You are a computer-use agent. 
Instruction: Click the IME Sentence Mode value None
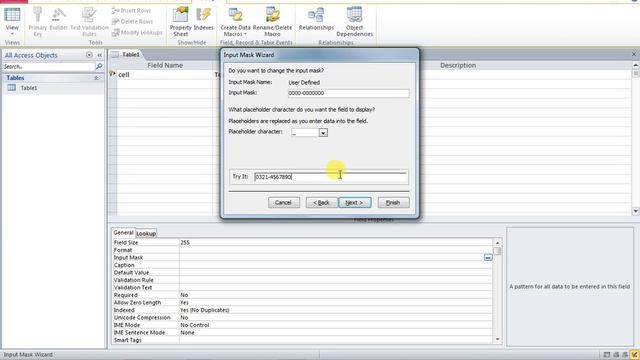[336, 333]
